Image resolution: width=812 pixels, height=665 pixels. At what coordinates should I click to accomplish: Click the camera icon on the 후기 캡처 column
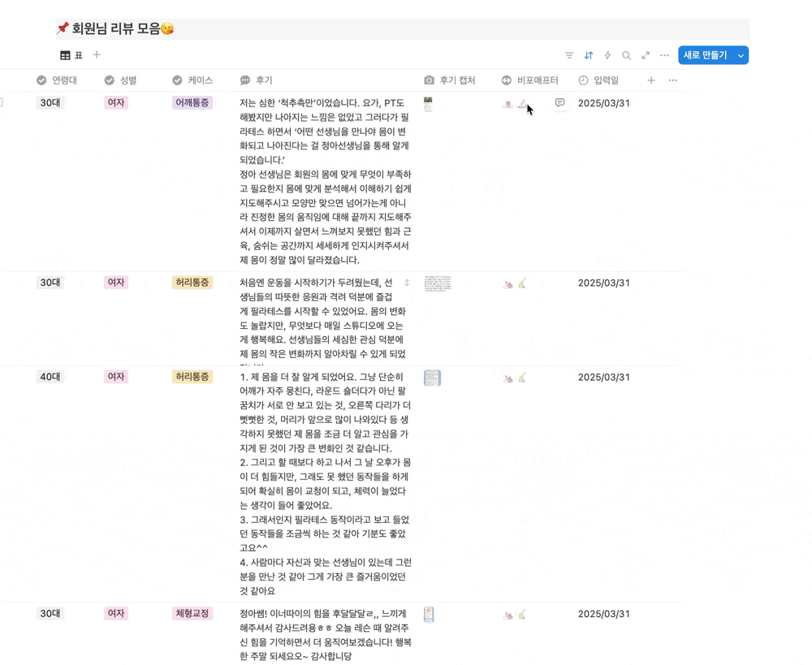[x=428, y=80]
